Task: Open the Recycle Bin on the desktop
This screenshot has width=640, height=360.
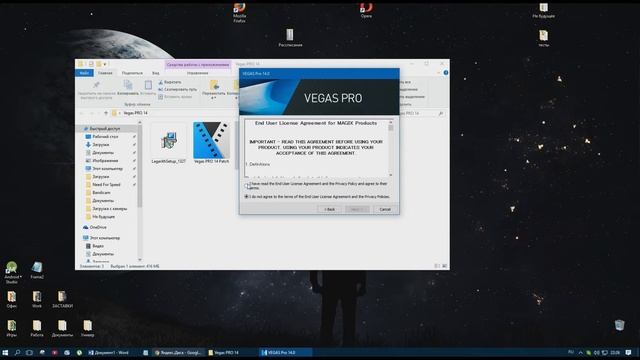Action: [620, 325]
